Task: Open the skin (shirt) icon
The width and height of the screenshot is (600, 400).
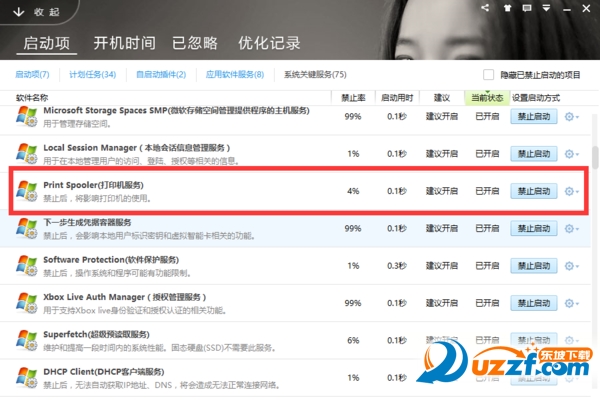Action: pos(507,8)
